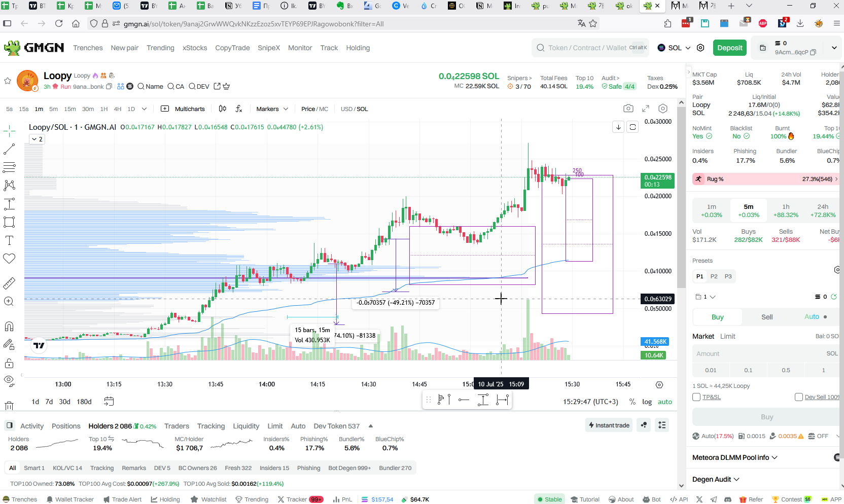Go to the Trending page
The height and width of the screenshot is (504, 844).
click(x=160, y=48)
